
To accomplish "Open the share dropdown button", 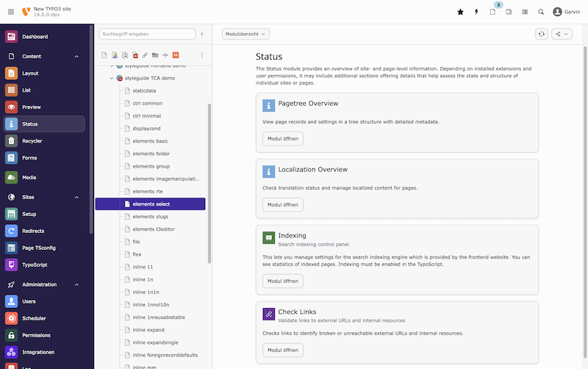I will pos(562,34).
